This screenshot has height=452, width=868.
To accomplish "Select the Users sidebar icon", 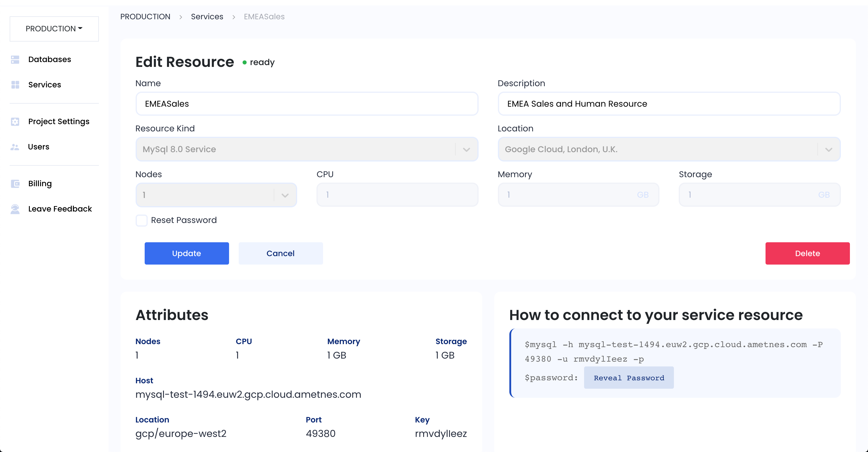I will click(15, 146).
